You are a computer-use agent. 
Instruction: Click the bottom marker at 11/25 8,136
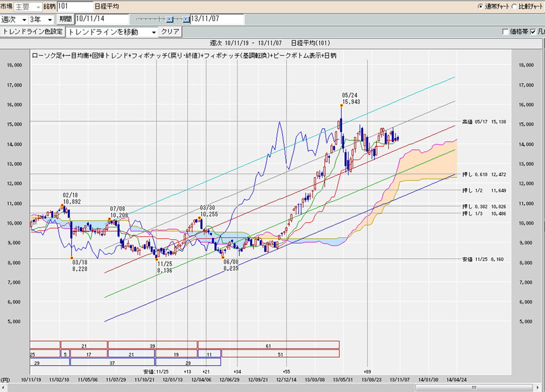click(156, 259)
